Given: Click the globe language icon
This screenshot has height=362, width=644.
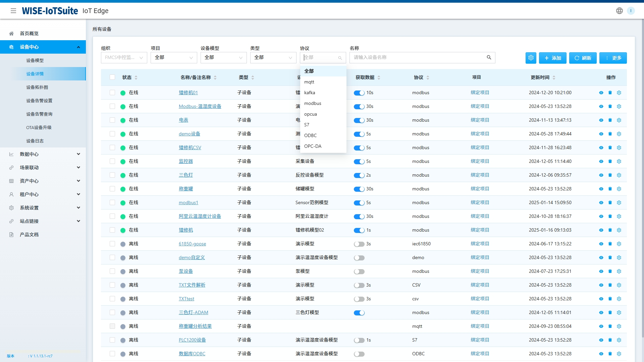Looking at the screenshot, I should (x=619, y=11).
